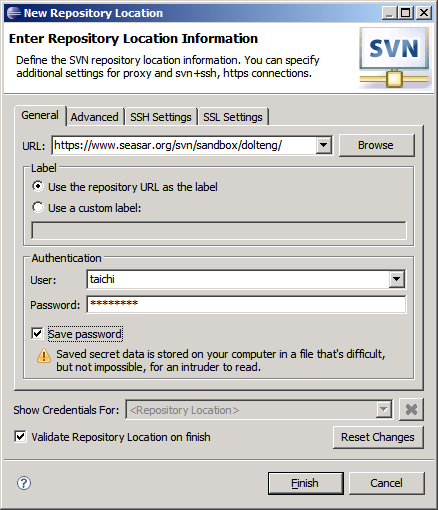Click the Cancel button
Screen dimensions: 438x510
click(386, 483)
